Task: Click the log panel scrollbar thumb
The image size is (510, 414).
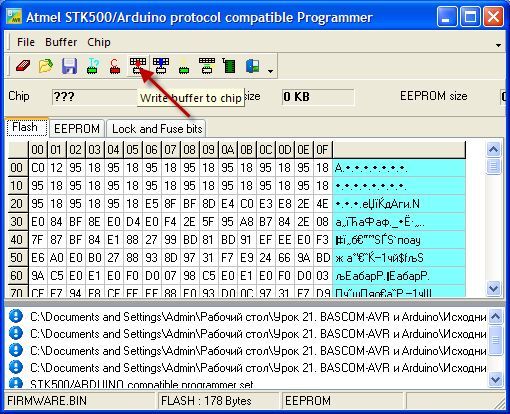Action: (x=495, y=341)
